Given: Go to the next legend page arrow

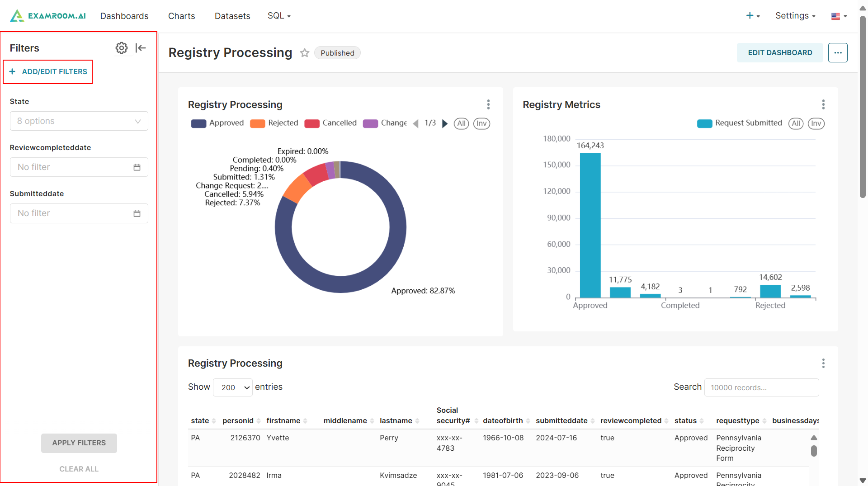Looking at the screenshot, I should pos(445,123).
